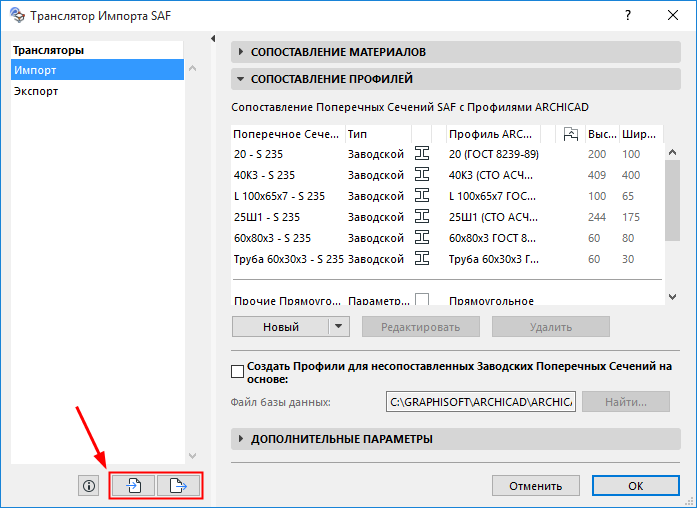The width and height of the screenshot is (697, 508).
Task: Click the Выс... column header
Action: click(602, 134)
